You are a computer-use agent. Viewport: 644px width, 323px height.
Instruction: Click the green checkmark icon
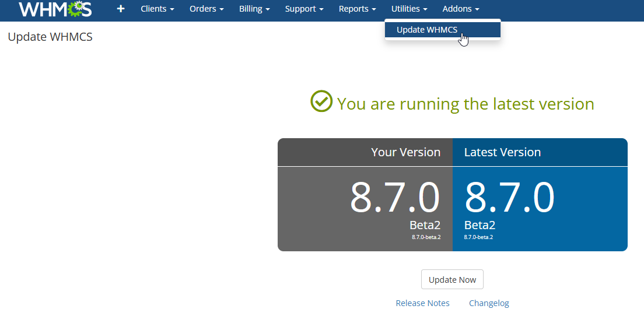(x=321, y=101)
